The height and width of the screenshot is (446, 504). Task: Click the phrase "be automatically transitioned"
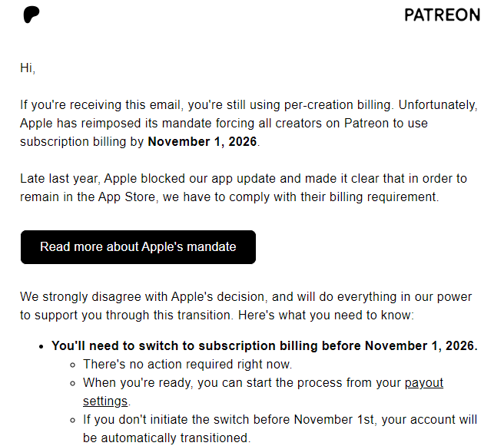[166, 438]
